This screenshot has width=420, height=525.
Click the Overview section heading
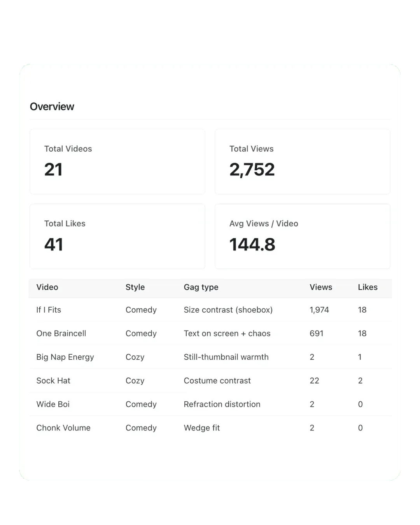pyautogui.click(x=52, y=107)
